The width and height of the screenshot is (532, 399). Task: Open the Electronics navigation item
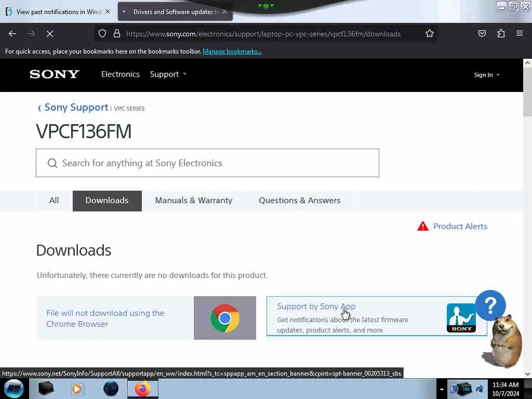click(121, 74)
